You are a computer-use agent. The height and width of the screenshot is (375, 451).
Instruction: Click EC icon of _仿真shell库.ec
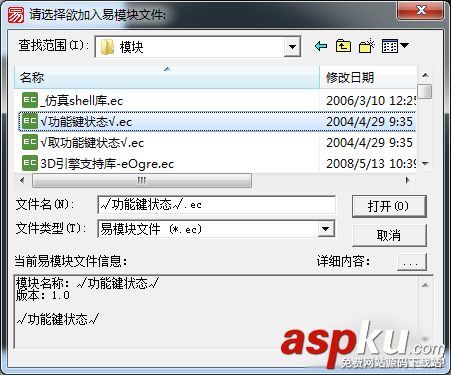30,100
